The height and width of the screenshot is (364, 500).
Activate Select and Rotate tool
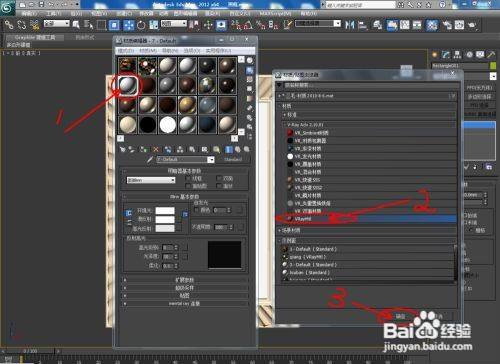click(x=141, y=25)
